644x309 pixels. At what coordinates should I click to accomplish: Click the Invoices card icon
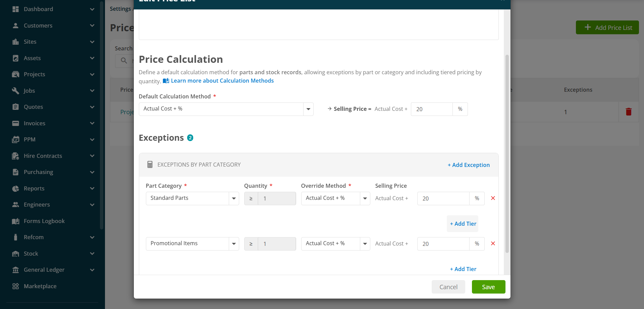15,123
